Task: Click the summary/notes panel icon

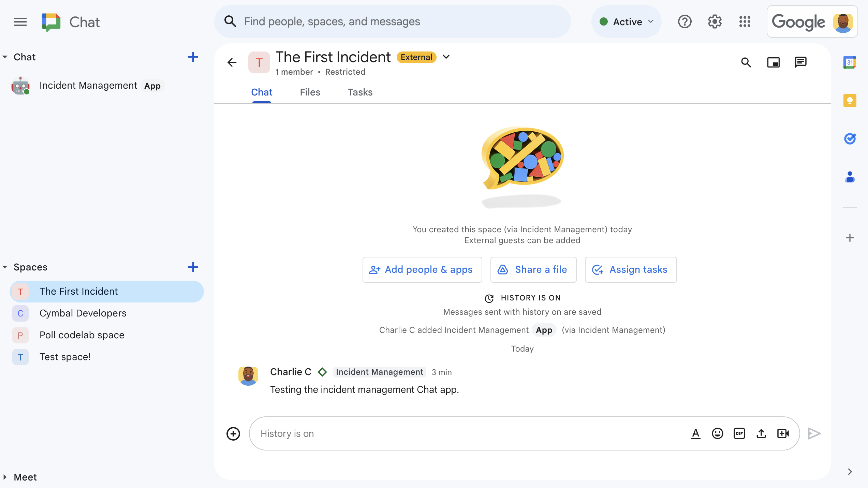Action: pos(850,100)
